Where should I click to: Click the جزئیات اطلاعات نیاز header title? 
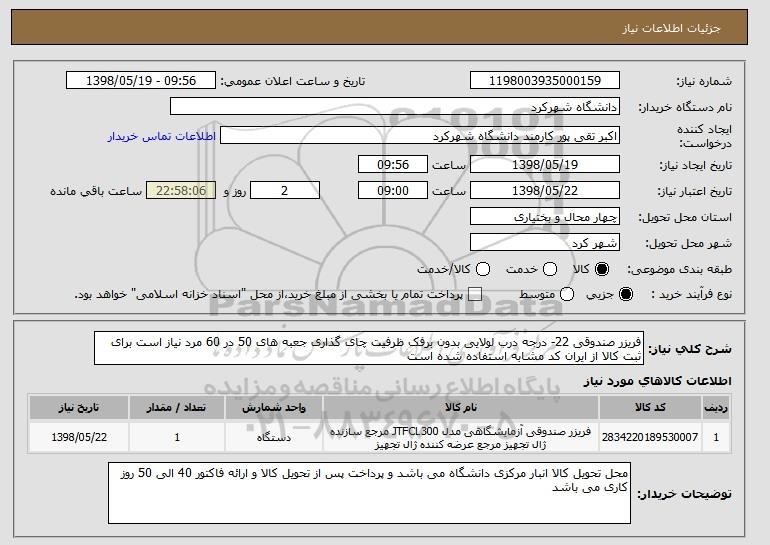coord(671,28)
